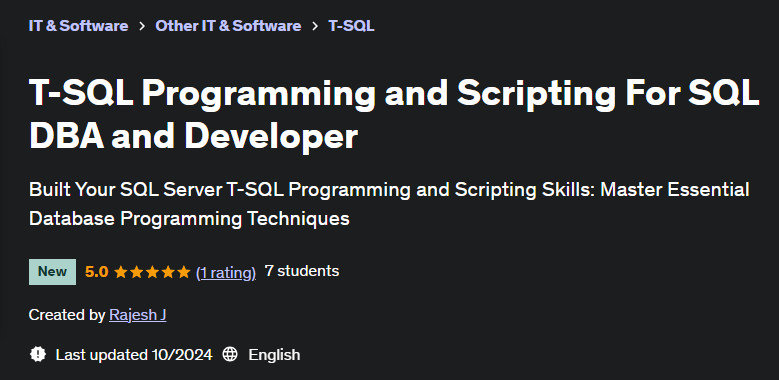Open the Other IT & Software breadcrumb
This screenshot has height=380, width=779.
point(228,26)
